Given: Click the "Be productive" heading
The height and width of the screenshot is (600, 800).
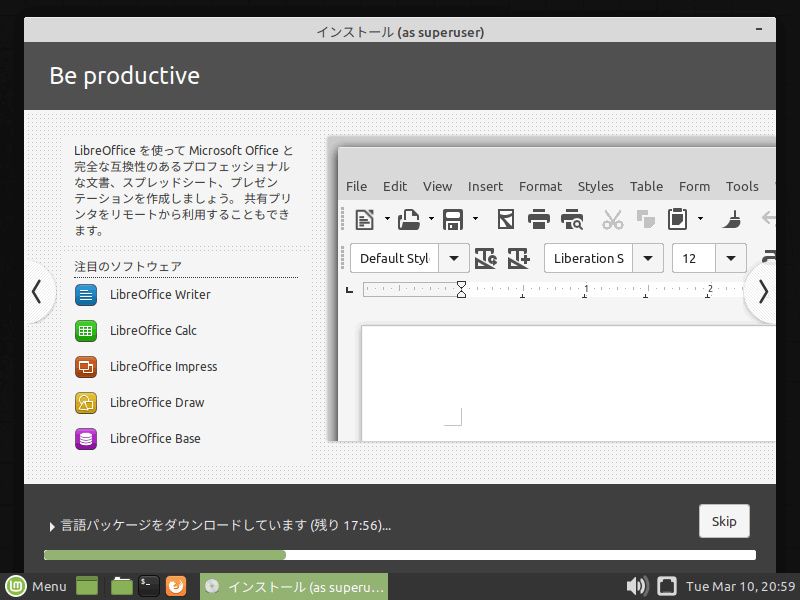Looking at the screenshot, I should point(124,76).
